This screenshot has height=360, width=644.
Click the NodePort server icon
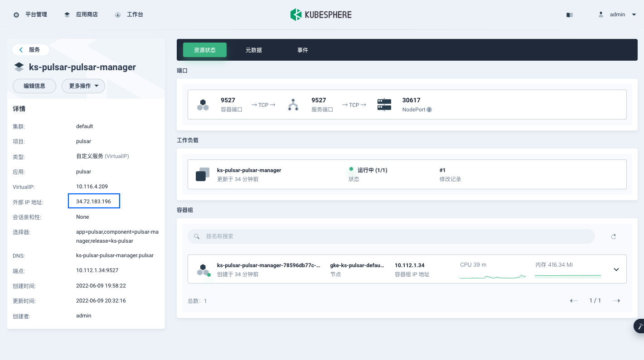pos(384,105)
